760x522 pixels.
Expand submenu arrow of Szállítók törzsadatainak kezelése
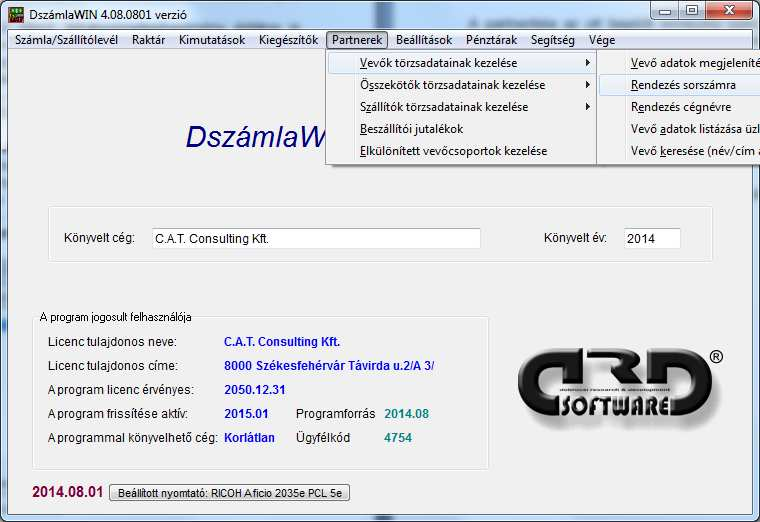(x=587, y=107)
